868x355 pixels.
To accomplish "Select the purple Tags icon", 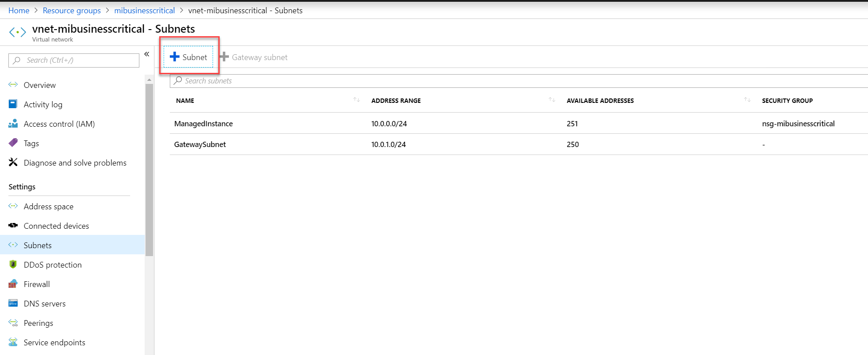I will (13, 143).
